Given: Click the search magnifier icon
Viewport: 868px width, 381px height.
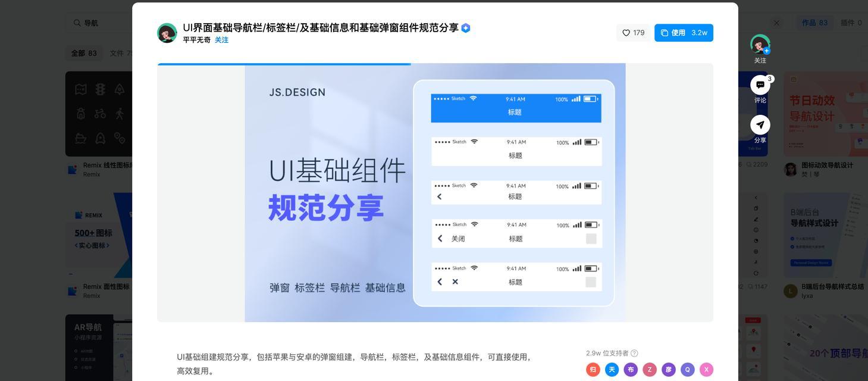Looking at the screenshot, I should point(77,23).
